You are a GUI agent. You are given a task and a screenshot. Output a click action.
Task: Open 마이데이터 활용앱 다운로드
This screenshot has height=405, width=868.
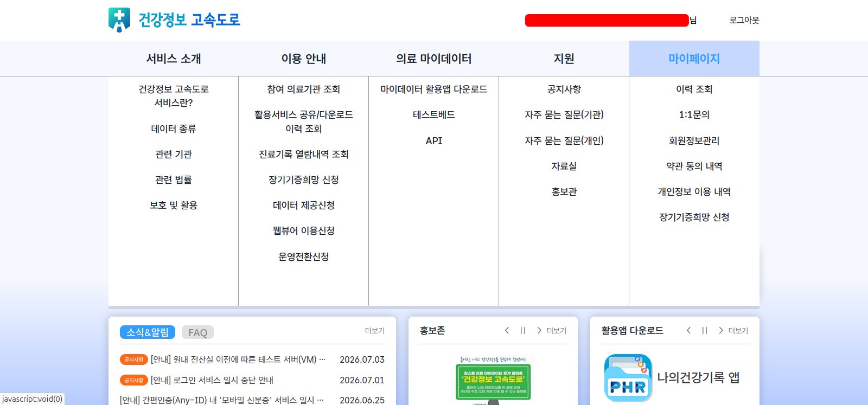434,89
